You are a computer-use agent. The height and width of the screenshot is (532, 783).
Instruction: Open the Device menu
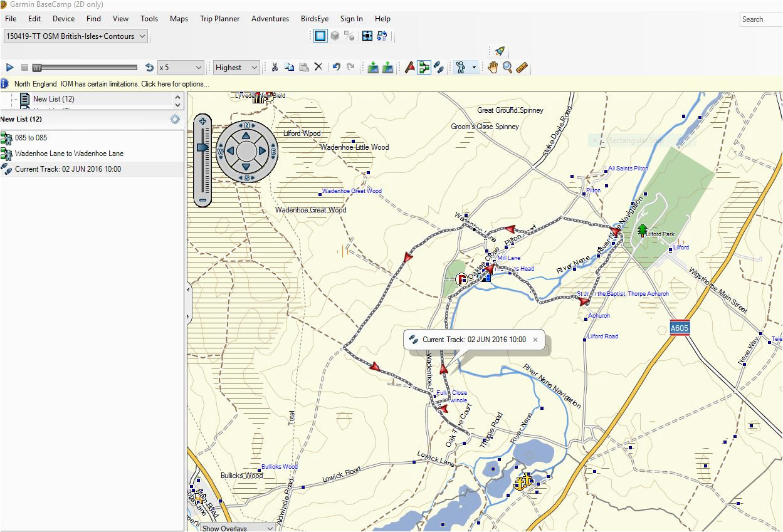click(x=64, y=19)
